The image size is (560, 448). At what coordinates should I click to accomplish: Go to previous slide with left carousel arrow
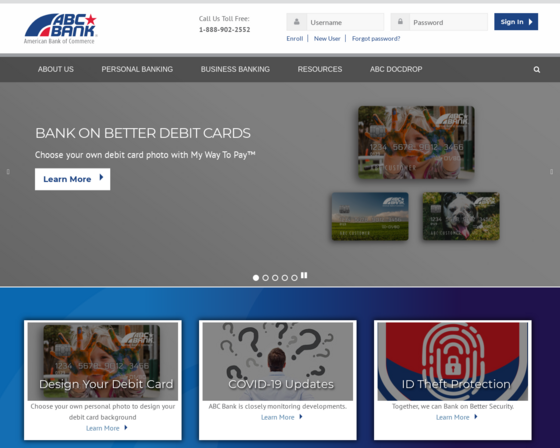(8, 172)
